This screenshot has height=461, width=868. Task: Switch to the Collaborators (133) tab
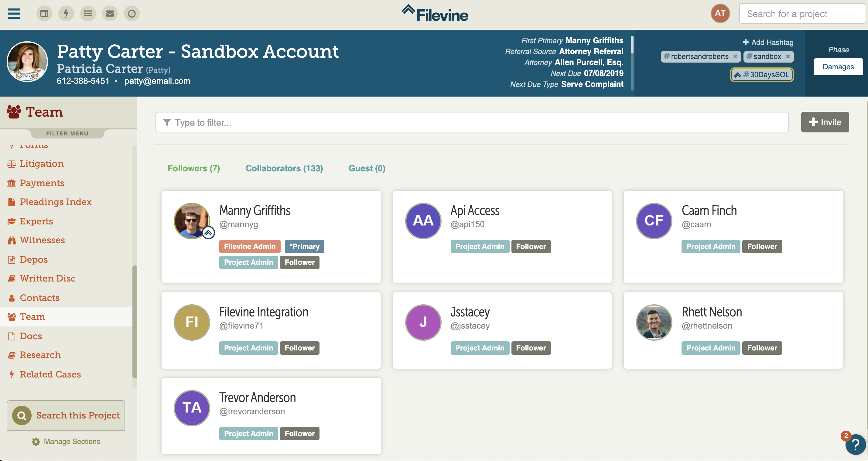pyautogui.click(x=284, y=168)
